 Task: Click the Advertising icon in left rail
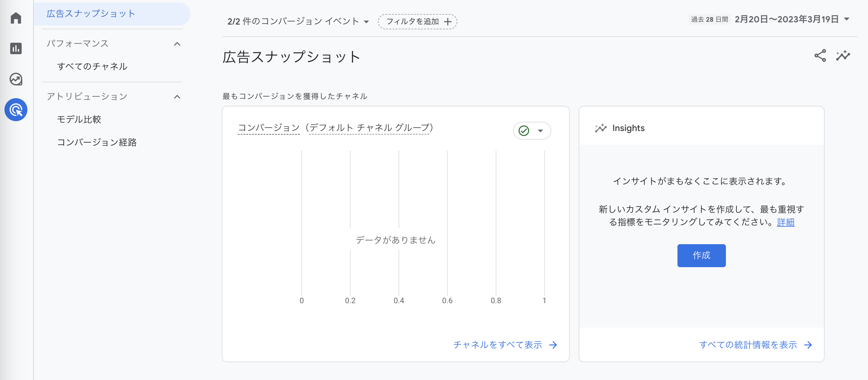tap(16, 110)
